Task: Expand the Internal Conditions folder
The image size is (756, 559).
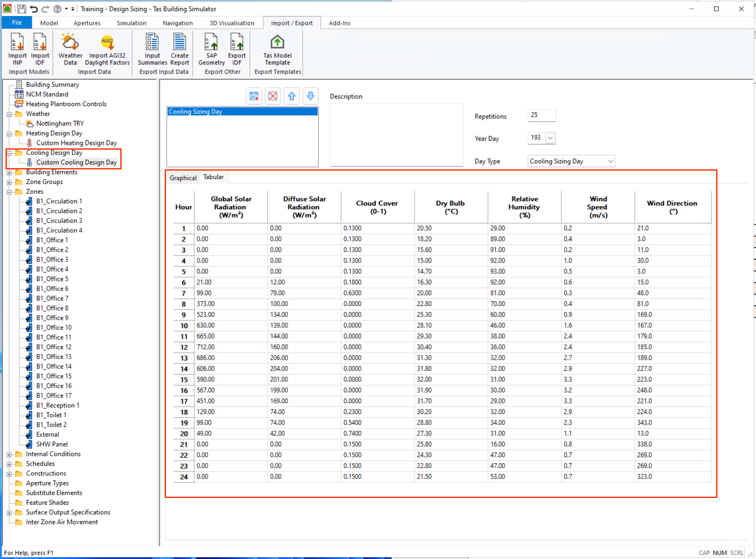Action: (9, 454)
